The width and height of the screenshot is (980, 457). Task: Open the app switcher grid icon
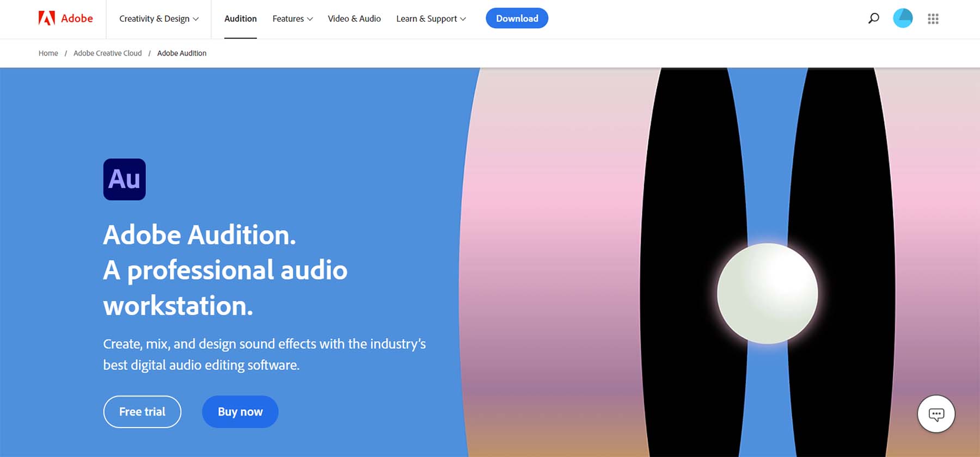[933, 19]
